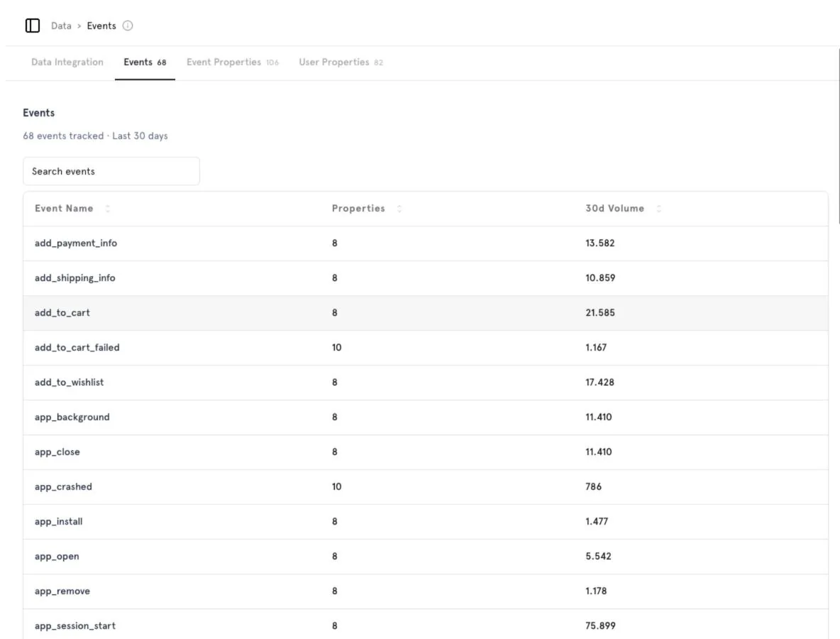Open add_shipping_info event row
This screenshot has height=639, width=840.
[x=426, y=278]
